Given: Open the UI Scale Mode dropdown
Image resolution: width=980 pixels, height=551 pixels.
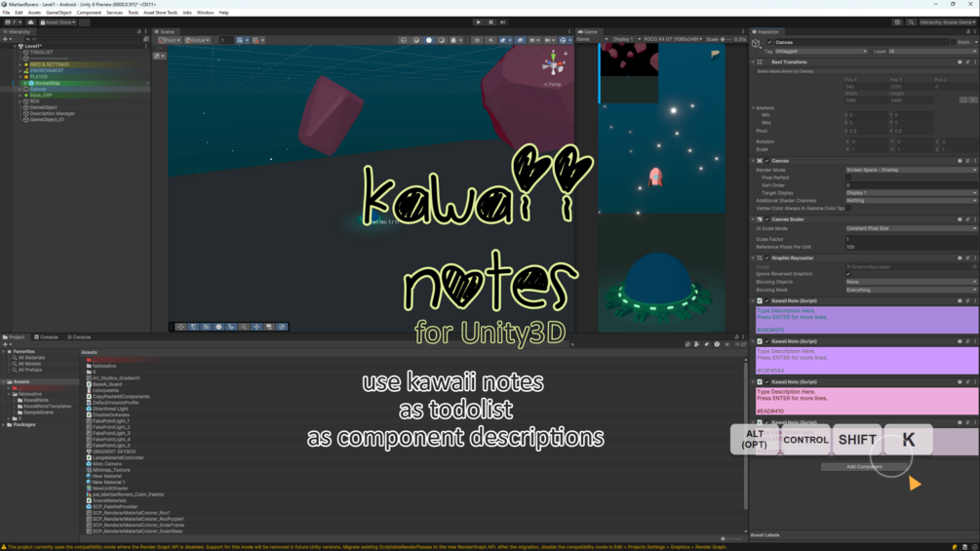Looking at the screenshot, I should (911, 228).
